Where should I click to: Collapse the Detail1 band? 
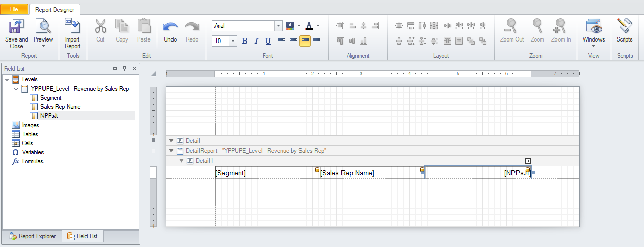181,161
